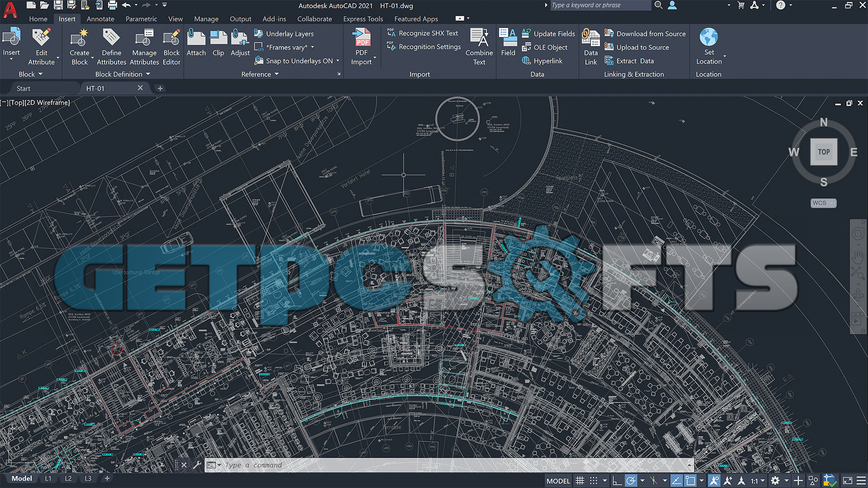This screenshot has height=488, width=868.
Task: Insert a Field
Action: click(x=508, y=42)
